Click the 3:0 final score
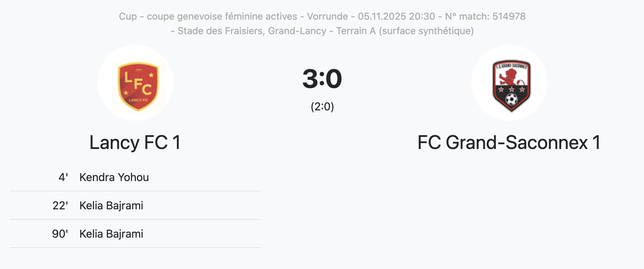The height and width of the screenshot is (269, 644). pos(322,79)
